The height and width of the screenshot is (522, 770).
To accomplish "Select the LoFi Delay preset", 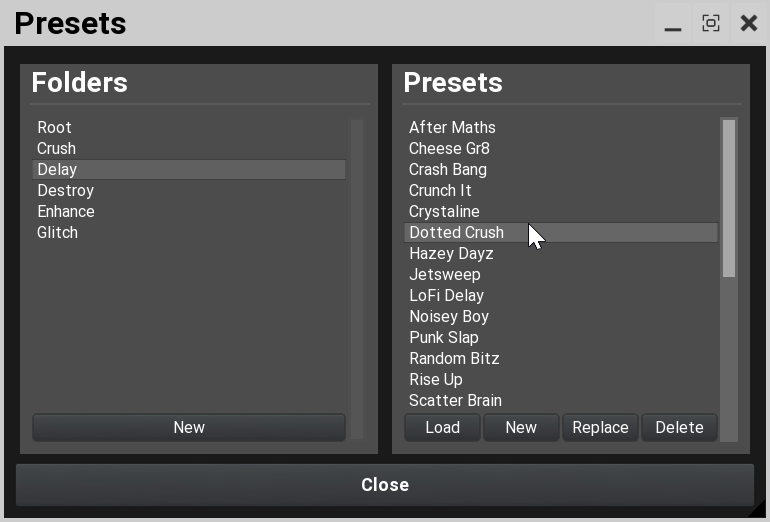I will pos(561,296).
